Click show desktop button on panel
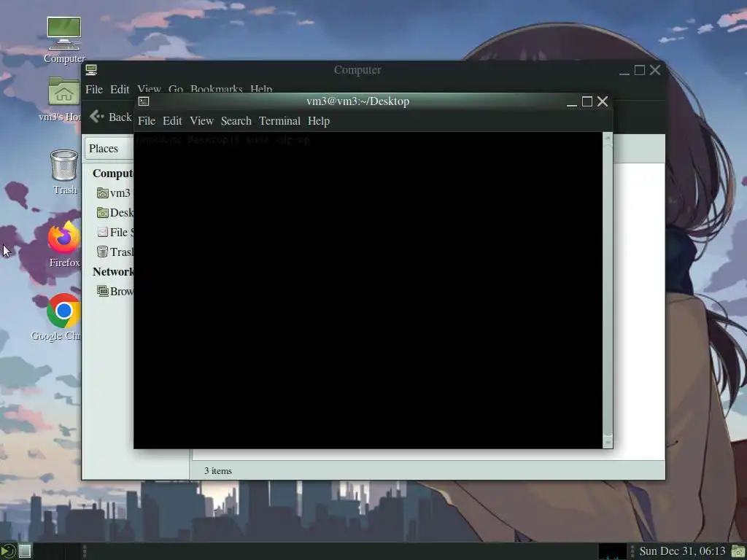 coord(26,551)
